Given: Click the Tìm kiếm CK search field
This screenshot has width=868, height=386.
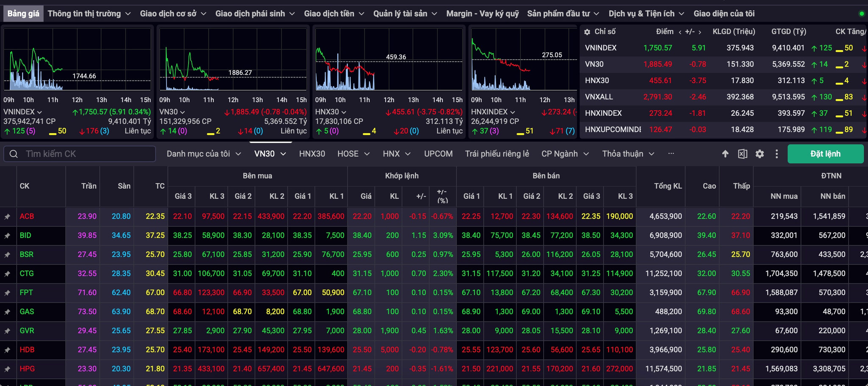Looking at the screenshot, I should 80,154.
